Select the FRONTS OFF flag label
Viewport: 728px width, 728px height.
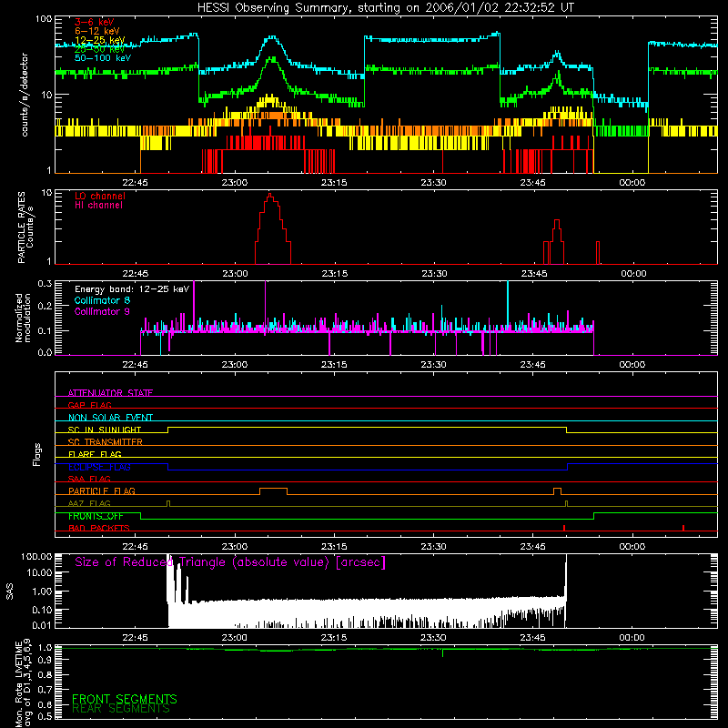coord(96,516)
